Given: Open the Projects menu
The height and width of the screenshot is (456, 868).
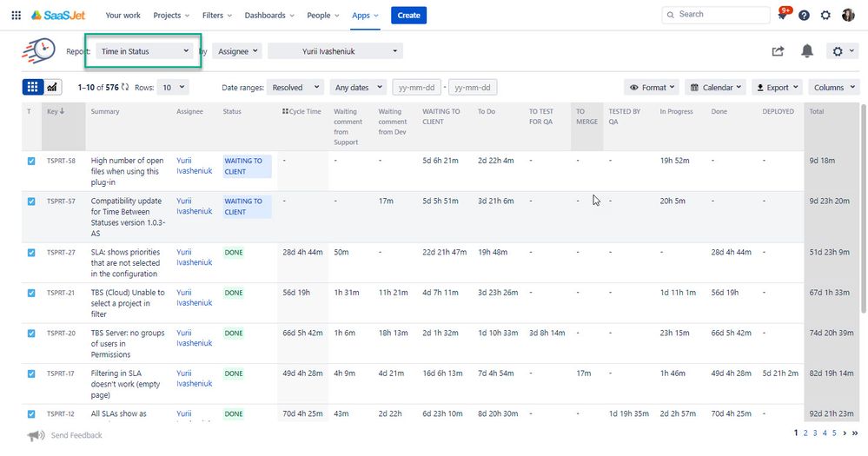Looking at the screenshot, I should (172, 15).
